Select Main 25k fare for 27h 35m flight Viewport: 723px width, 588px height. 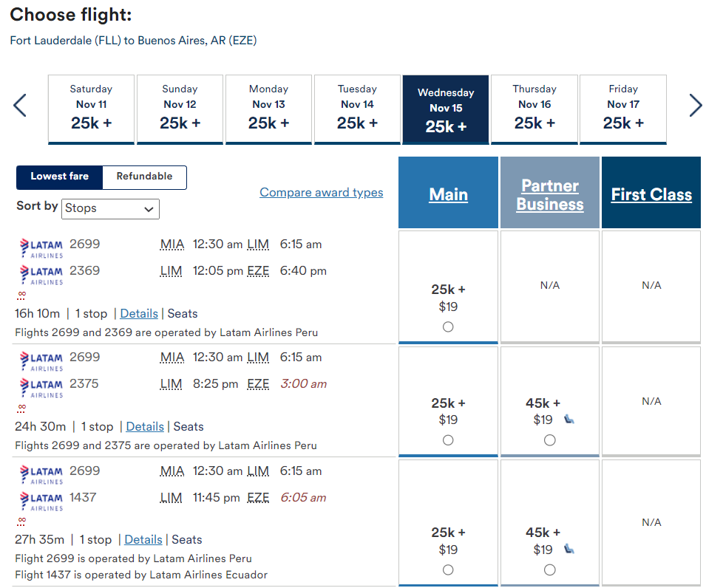point(448,570)
